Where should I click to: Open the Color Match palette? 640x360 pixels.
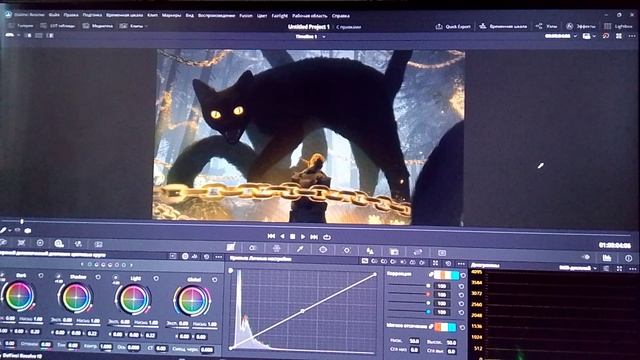click(x=22, y=242)
